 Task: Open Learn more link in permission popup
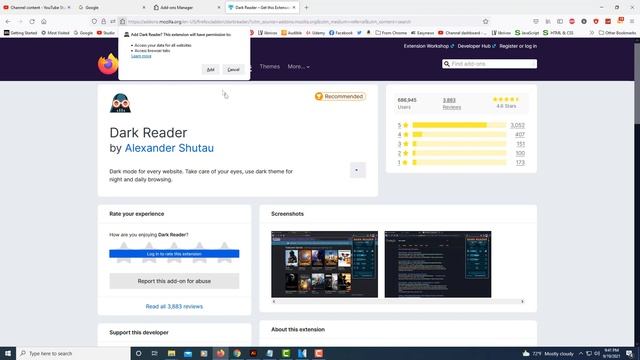click(141, 56)
